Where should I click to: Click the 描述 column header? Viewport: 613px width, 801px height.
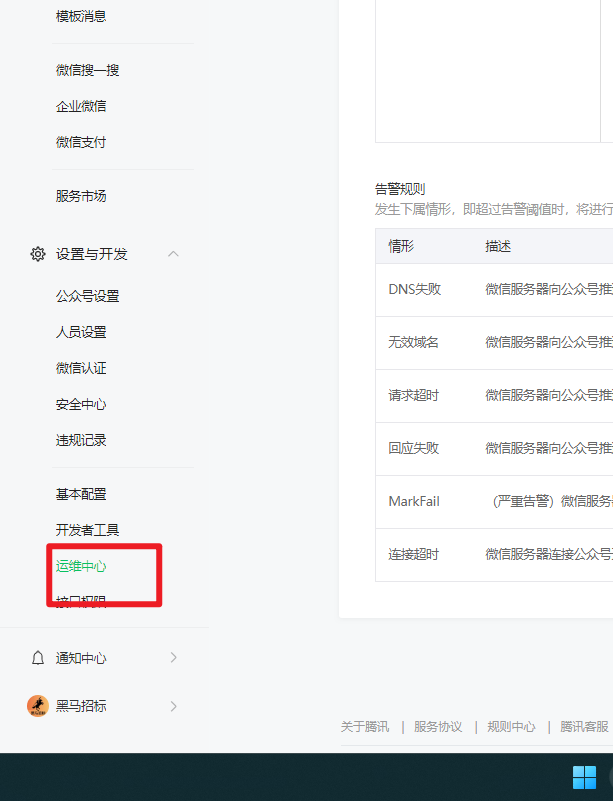coord(498,246)
